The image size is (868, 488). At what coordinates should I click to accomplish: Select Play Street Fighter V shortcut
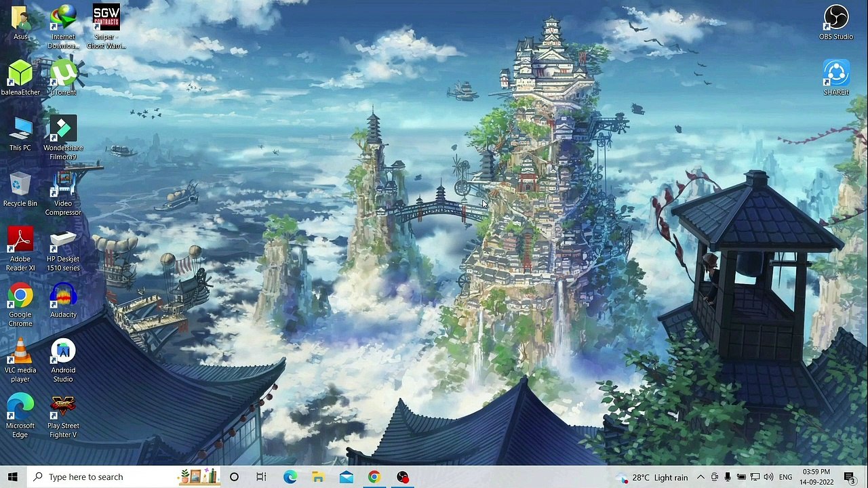(63, 416)
